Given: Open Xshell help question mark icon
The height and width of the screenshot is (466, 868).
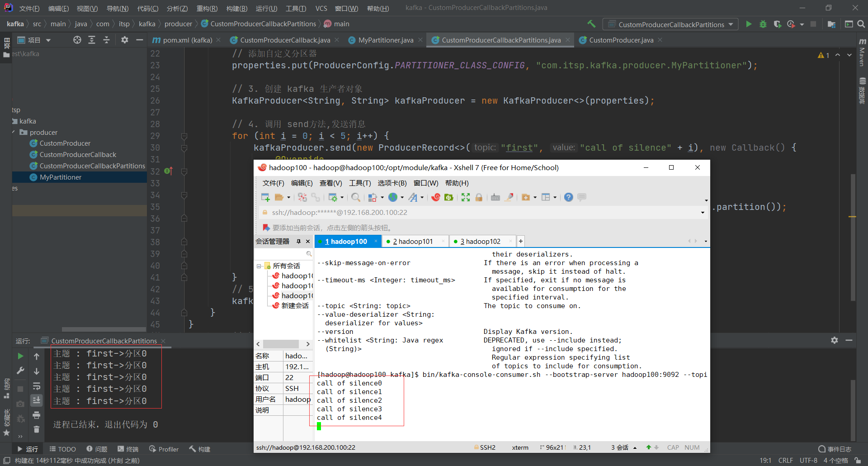Looking at the screenshot, I should pyautogui.click(x=569, y=197).
